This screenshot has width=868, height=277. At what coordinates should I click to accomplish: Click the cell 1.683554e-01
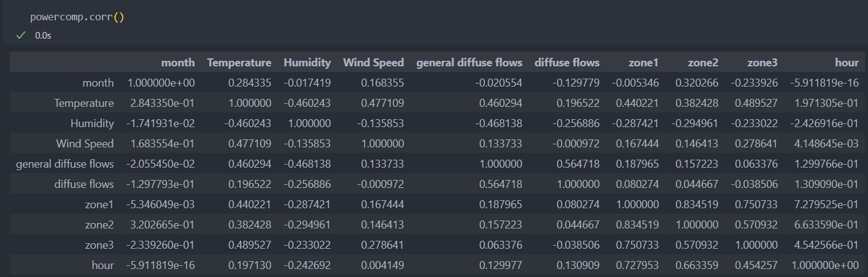[163, 144]
